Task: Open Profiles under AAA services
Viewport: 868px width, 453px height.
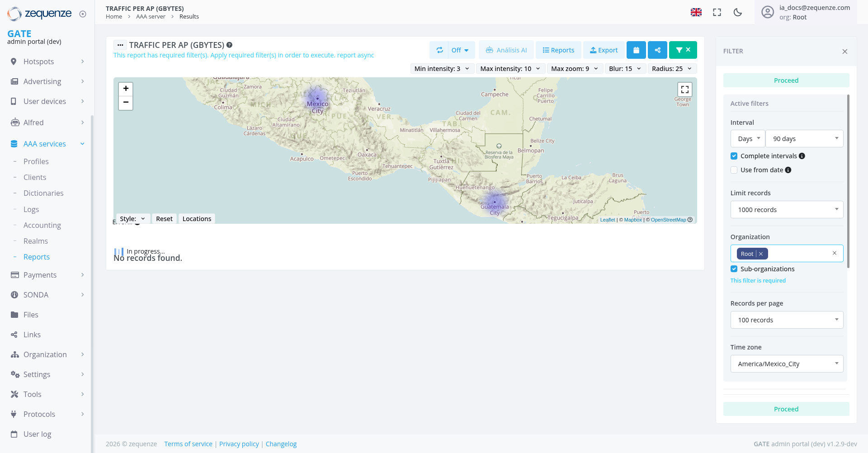Action: pyautogui.click(x=36, y=161)
